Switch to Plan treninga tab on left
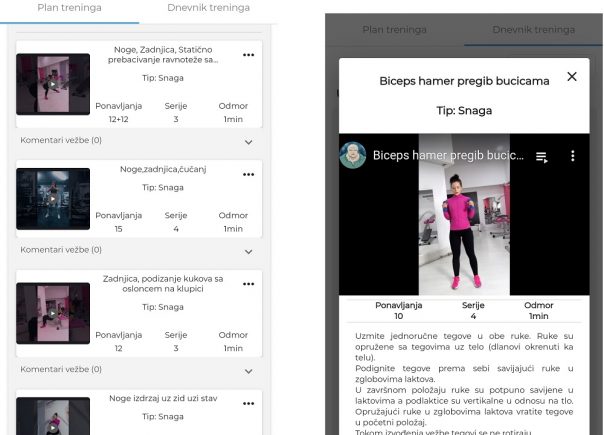The height and width of the screenshot is (435, 604). 69,8
